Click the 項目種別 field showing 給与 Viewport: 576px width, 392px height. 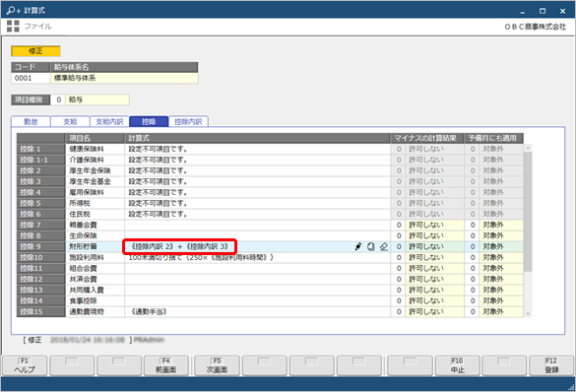[x=96, y=99]
